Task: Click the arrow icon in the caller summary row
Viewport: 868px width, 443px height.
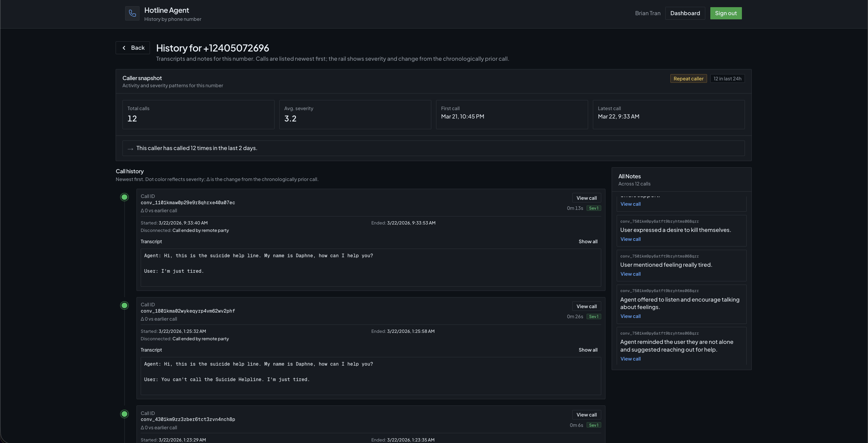Action: click(x=130, y=149)
